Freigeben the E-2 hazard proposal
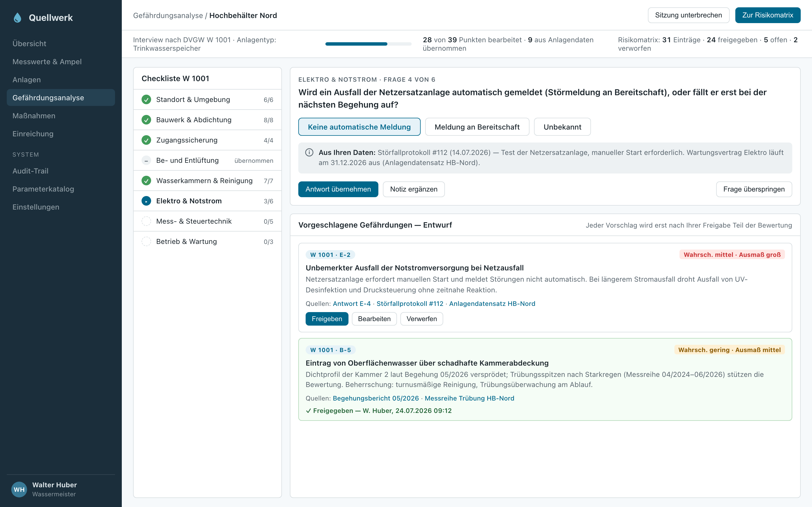The width and height of the screenshot is (812, 507). (x=327, y=319)
